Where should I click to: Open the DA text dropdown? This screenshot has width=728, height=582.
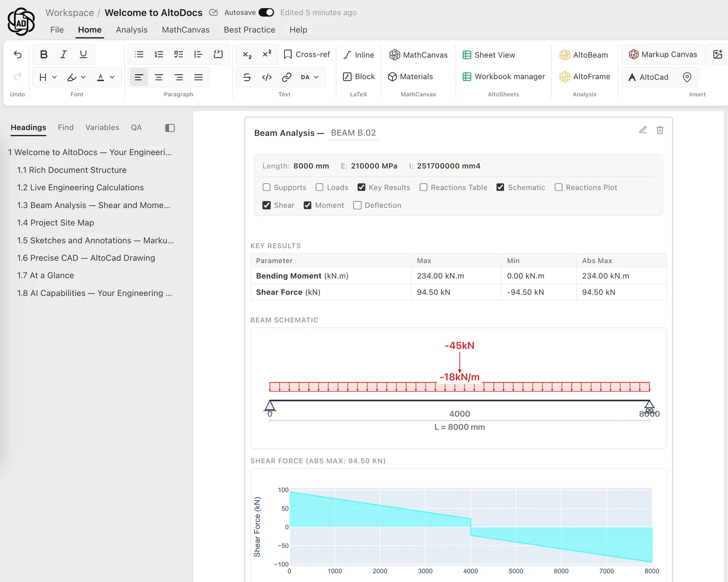point(310,77)
